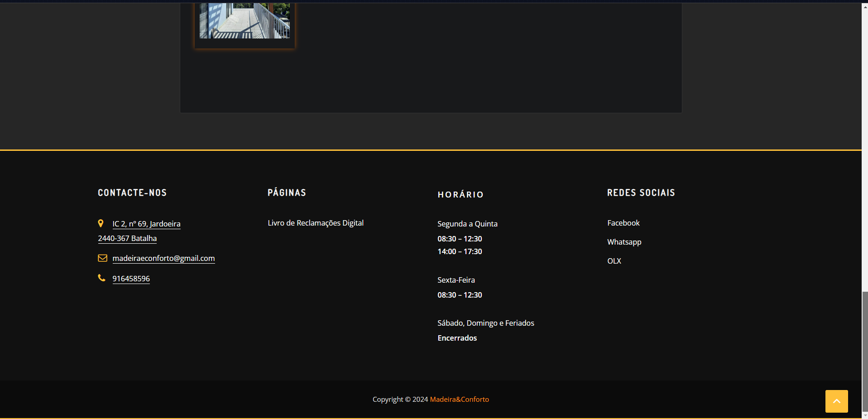
Task: Click Madeira&Conforto in the copyright line
Action: [459, 399]
